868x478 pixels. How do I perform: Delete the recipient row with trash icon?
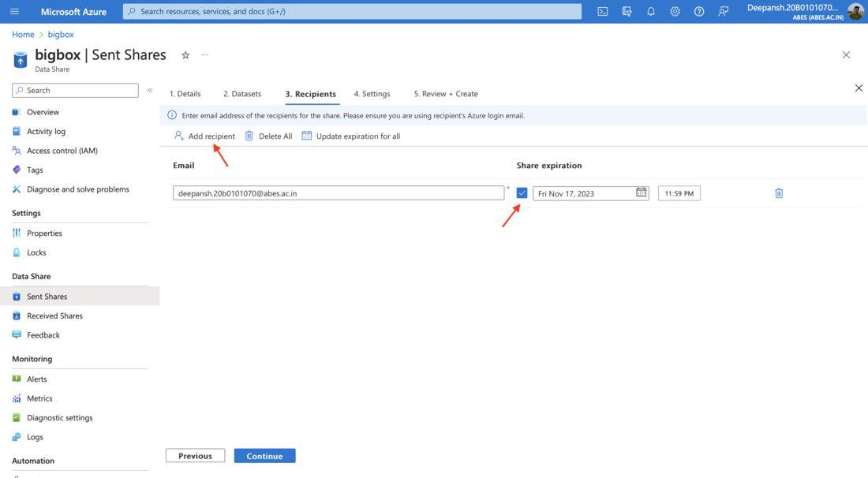pyautogui.click(x=779, y=193)
